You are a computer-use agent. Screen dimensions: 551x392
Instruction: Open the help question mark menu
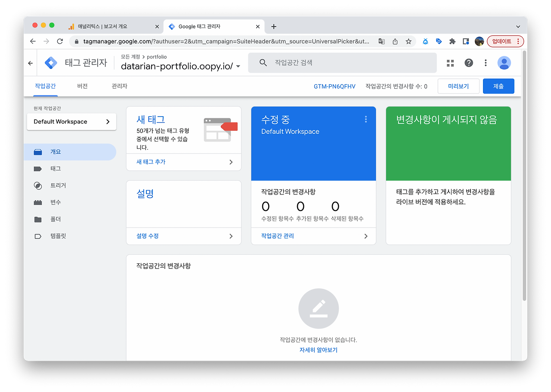pos(469,63)
